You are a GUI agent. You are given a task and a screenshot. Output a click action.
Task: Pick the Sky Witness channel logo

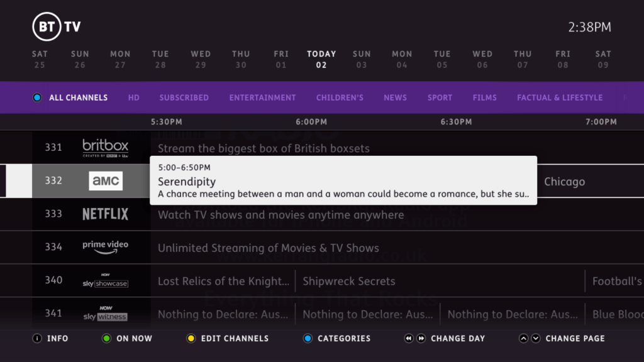105,314
